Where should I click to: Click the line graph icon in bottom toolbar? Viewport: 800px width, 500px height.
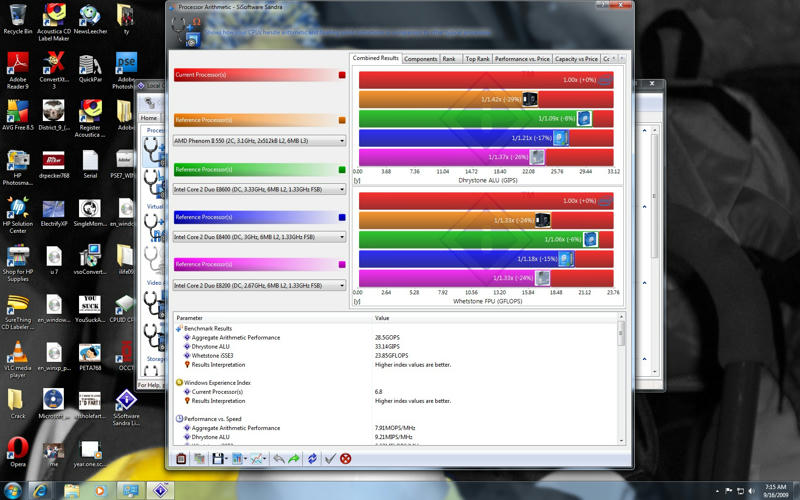pos(256,459)
